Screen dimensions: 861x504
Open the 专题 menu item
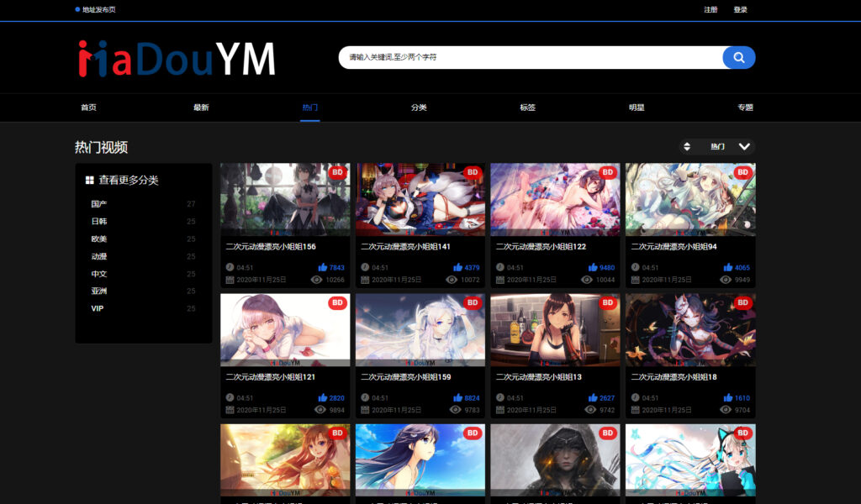tap(743, 108)
